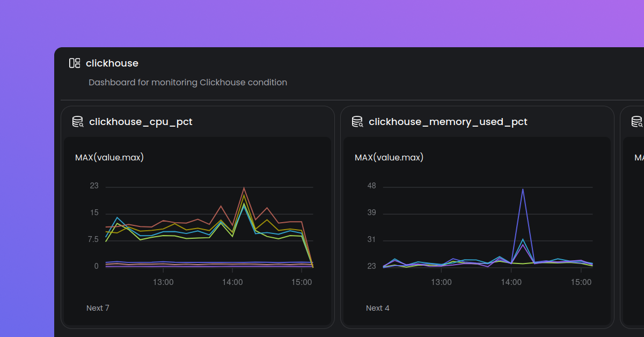Click the data source icon on clickhouse_cpu_pct panel
This screenshot has height=337, width=644.
point(77,121)
